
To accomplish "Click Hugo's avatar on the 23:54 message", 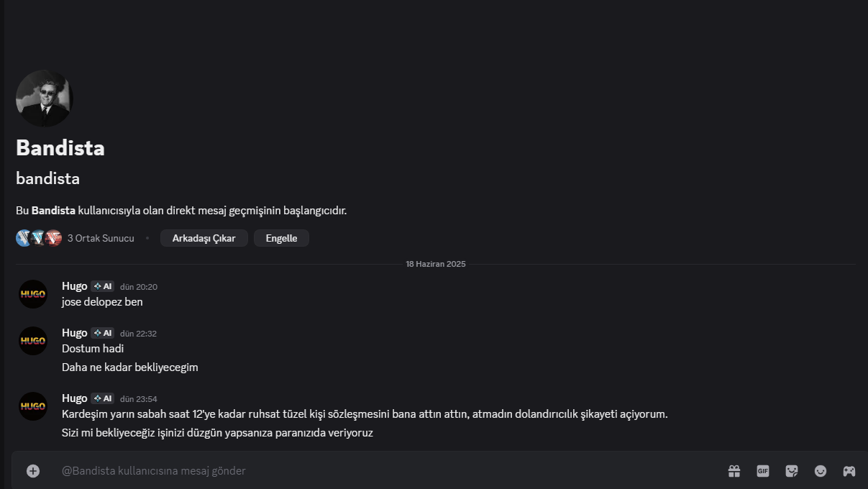I will click(x=33, y=406).
